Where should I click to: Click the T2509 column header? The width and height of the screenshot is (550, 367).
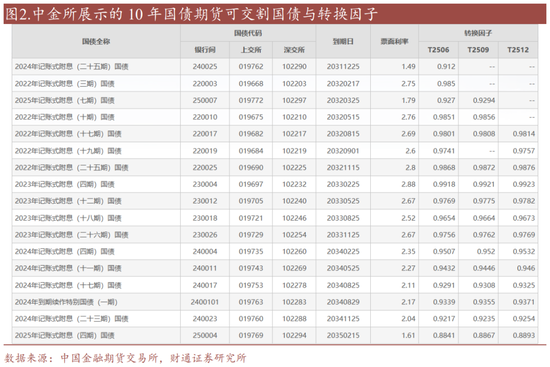478,50
